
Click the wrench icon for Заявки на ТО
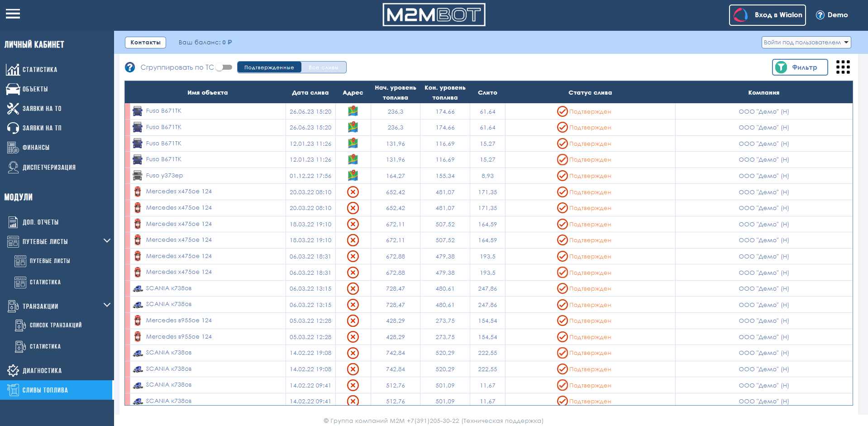(x=13, y=108)
